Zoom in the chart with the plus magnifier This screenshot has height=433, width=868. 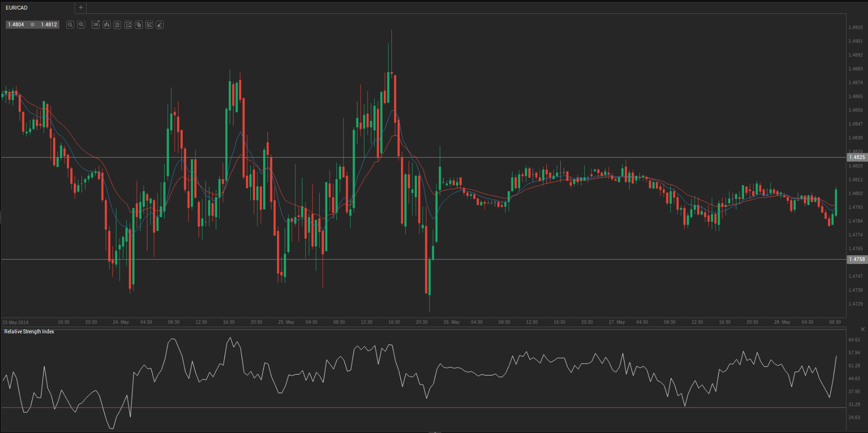tap(81, 24)
